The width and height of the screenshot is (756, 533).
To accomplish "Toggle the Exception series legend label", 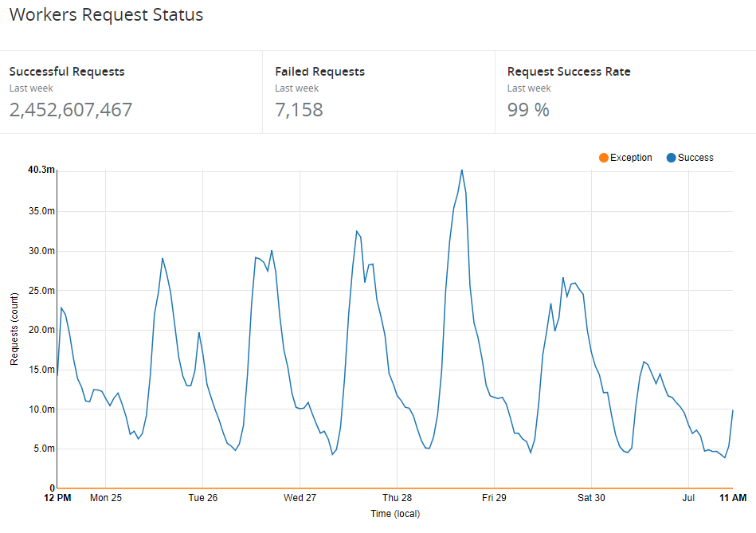I will point(631,158).
